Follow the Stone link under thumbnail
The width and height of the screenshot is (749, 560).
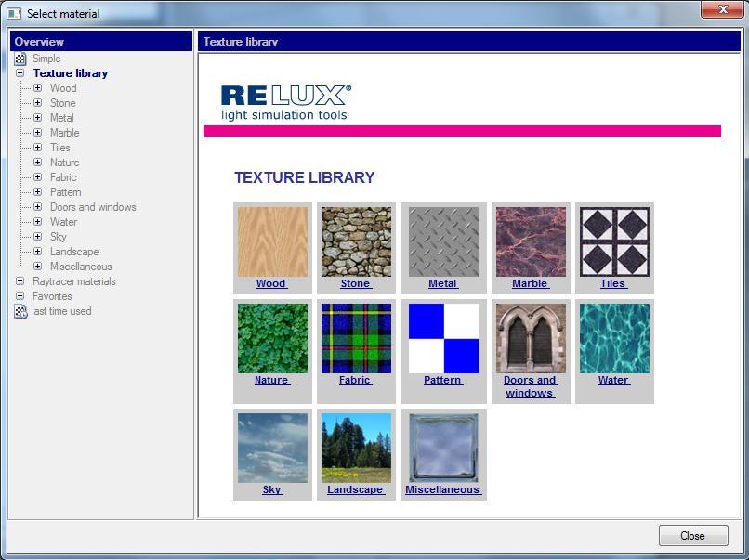pyautogui.click(x=356, y=283)
